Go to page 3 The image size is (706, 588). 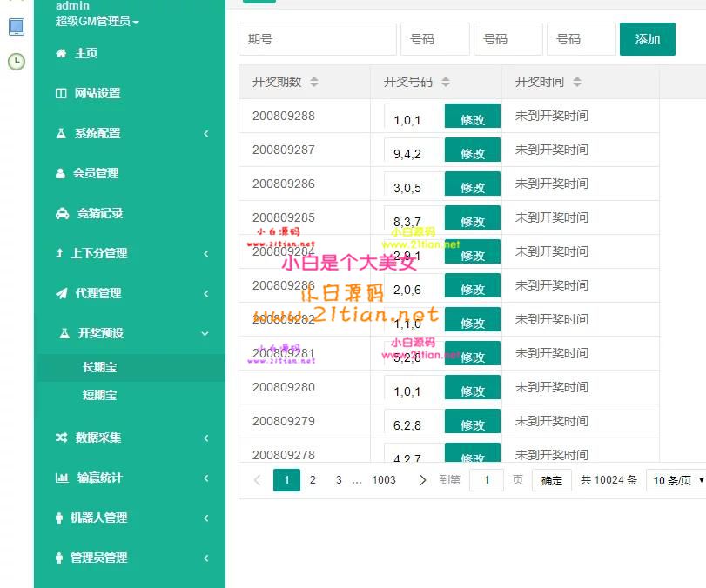pyautogui.click(x=339, y=480)
